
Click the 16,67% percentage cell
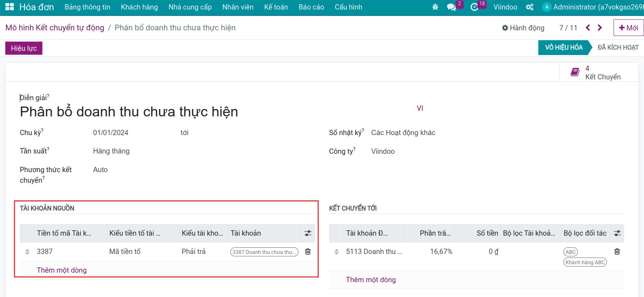point(441,251)
